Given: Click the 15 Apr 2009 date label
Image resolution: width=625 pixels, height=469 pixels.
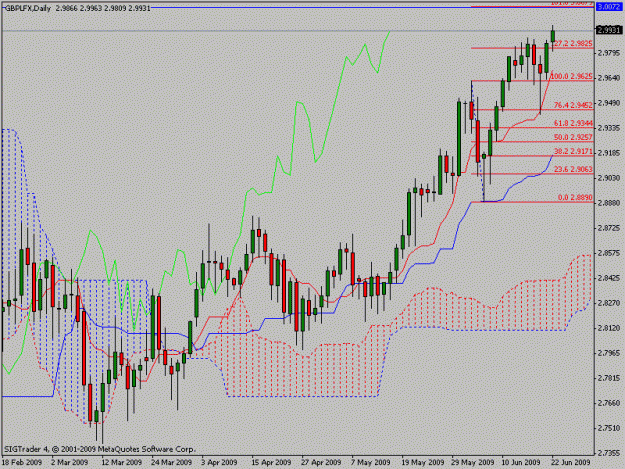Looking at the screenshot, I should click(x=271, y=462).
